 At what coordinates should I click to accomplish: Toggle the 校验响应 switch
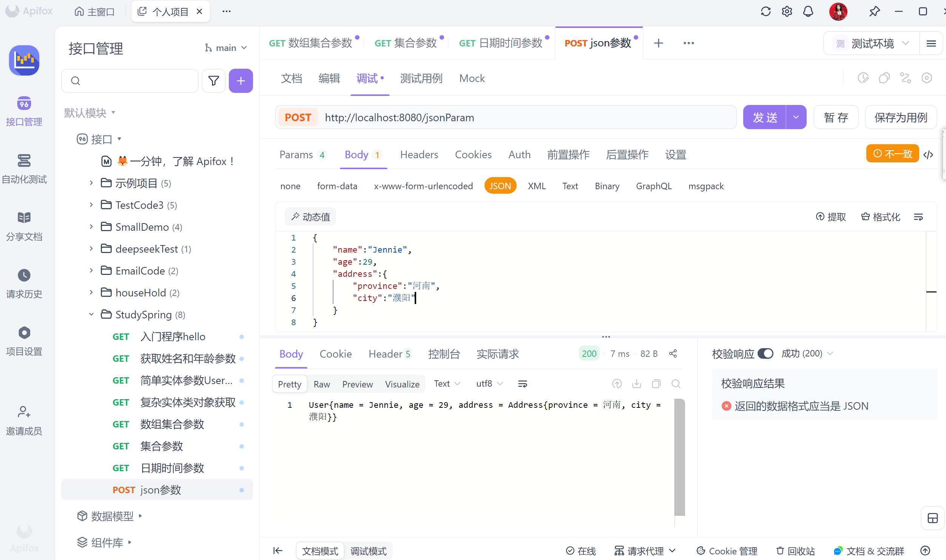point(765,354)
